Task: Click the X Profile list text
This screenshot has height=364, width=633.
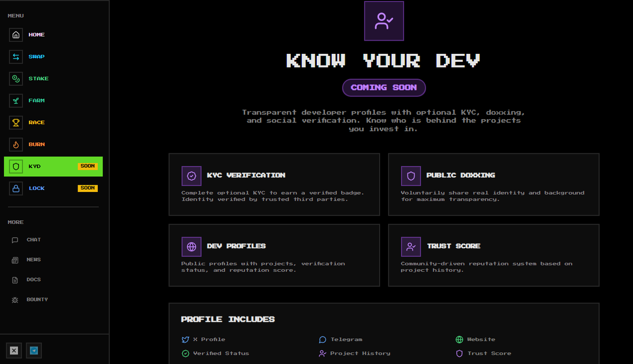Action: pos(209,340)
